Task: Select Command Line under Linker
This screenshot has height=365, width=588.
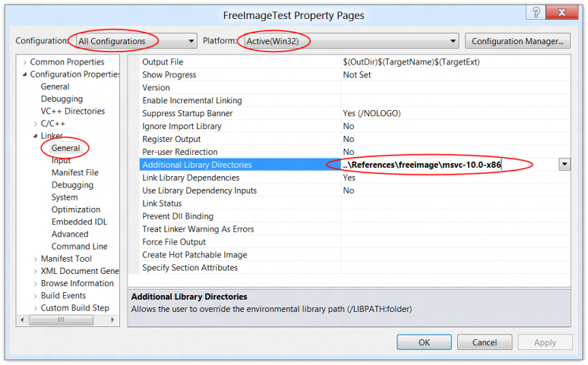Action: 80,247
